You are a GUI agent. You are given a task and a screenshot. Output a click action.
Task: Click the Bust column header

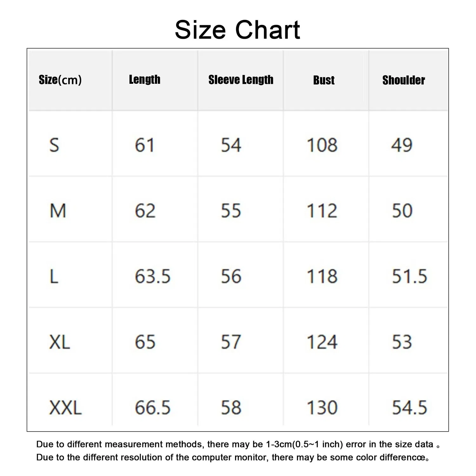[324, 80]
